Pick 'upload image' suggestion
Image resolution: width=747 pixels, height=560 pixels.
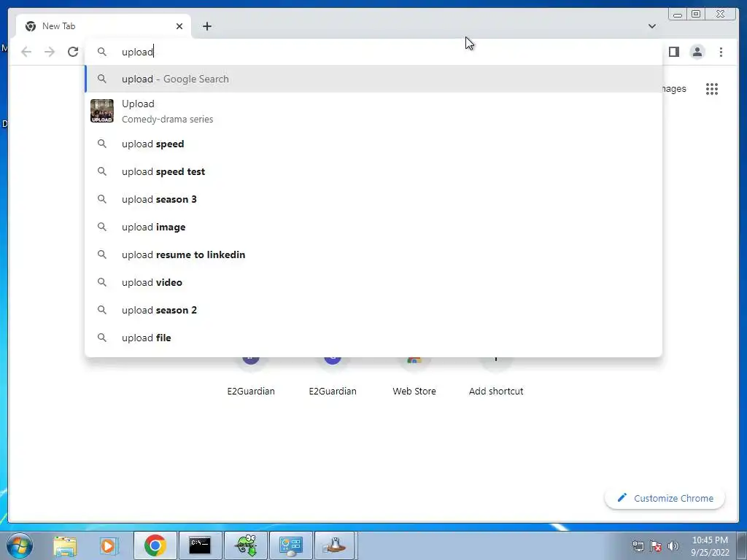tap(374, 227)
